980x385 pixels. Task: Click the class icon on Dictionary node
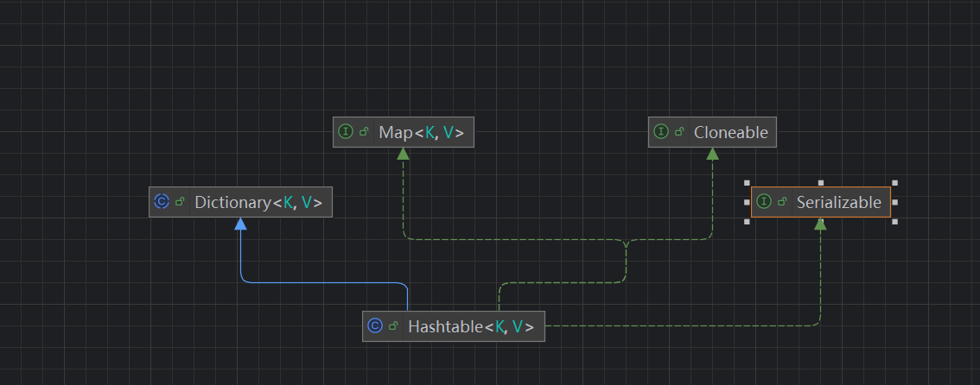pyautogui.click(x=162, y=202)
